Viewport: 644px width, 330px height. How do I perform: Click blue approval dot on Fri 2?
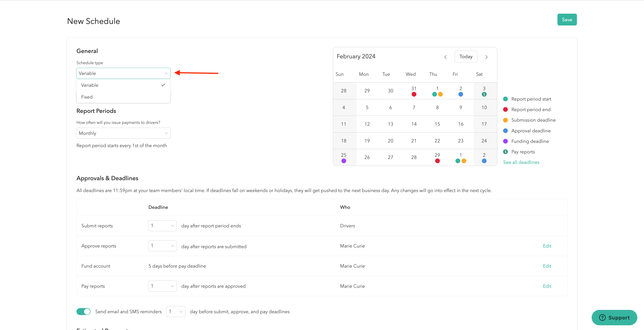460,94
